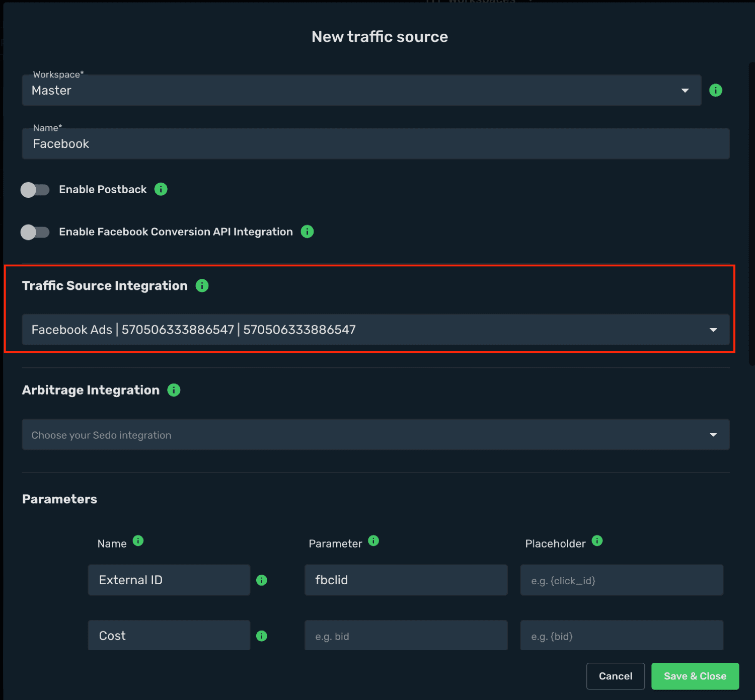Click the fbclid parameter field
The width and height of the screenshot is (755, 700).
pyautogui.click(x=406, y=580)
